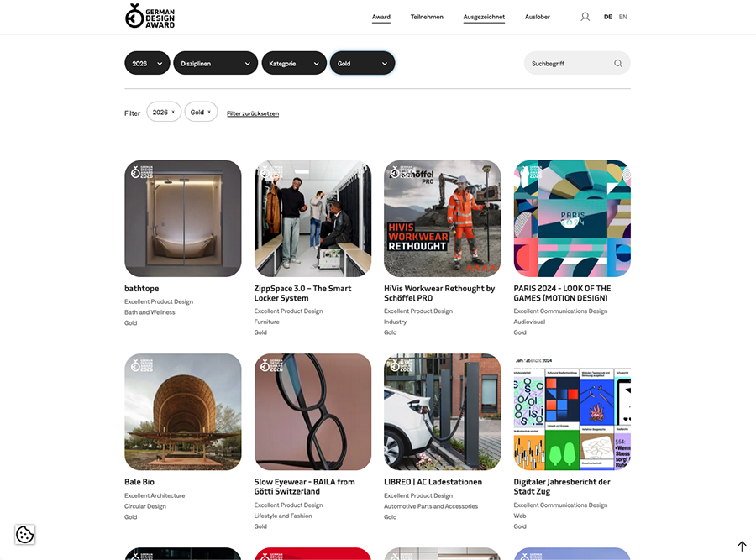Open the Disziplinen dropdown

coord(216,63)
